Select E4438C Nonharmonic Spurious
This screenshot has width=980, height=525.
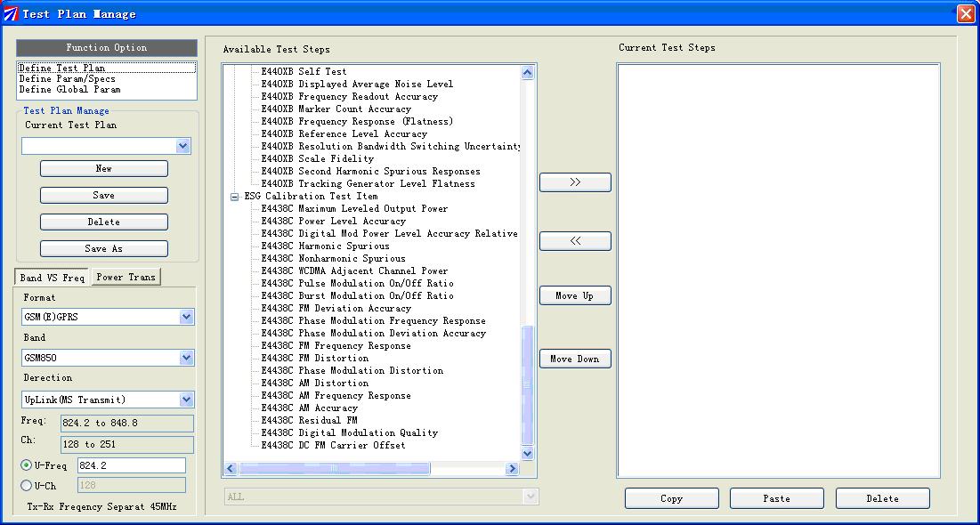[333, 259]
